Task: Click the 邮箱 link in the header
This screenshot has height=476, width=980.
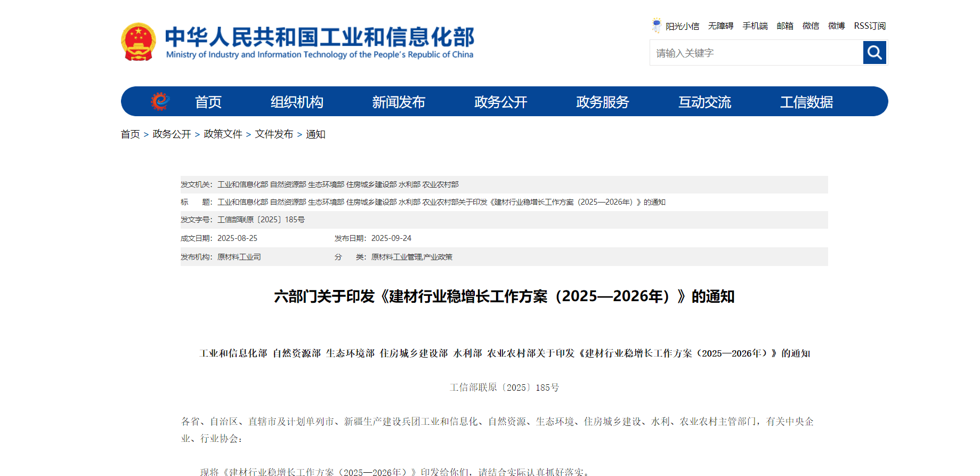Action: 784,26
